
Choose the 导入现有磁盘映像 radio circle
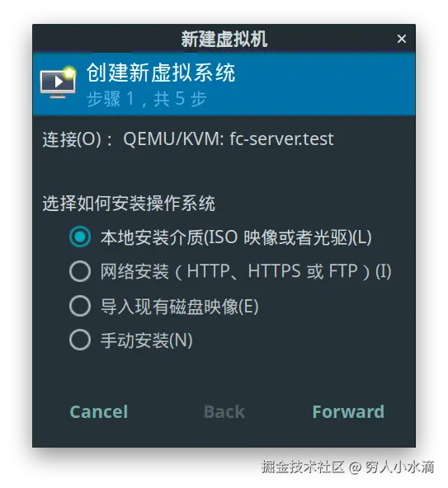point(80,306)
